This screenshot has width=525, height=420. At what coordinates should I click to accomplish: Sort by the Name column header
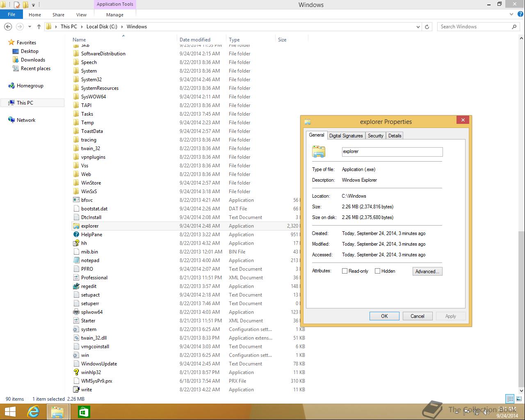(x=123, y=40)
